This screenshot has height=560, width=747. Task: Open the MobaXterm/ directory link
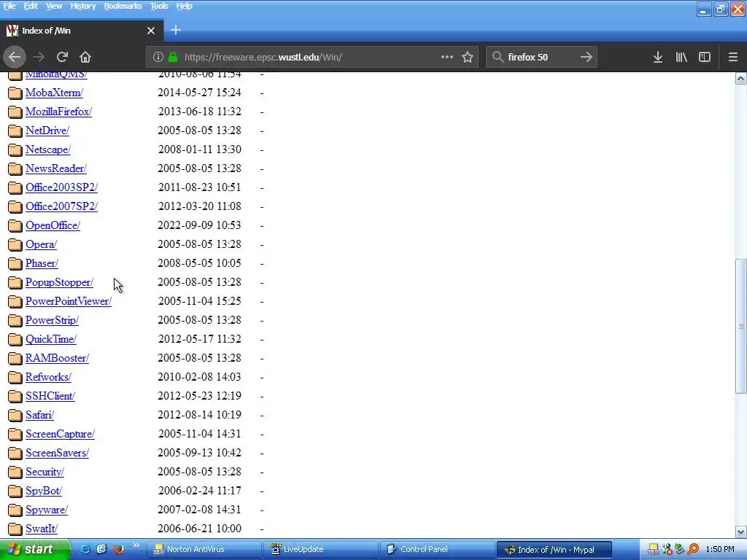point(54,93)
